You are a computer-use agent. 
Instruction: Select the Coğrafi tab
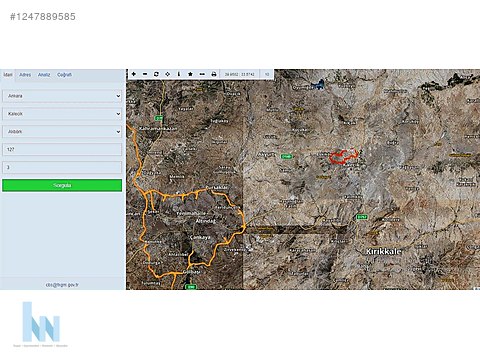point(64,75)
